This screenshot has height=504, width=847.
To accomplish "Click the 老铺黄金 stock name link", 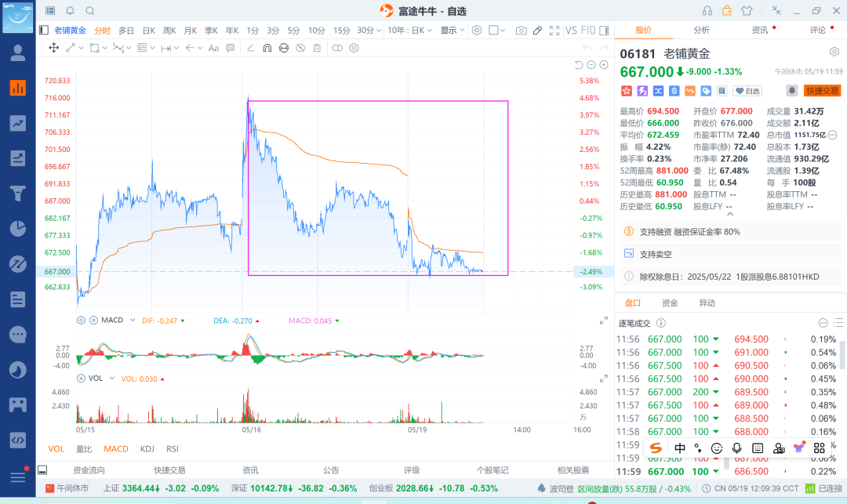I will click(x=70, y=31).
